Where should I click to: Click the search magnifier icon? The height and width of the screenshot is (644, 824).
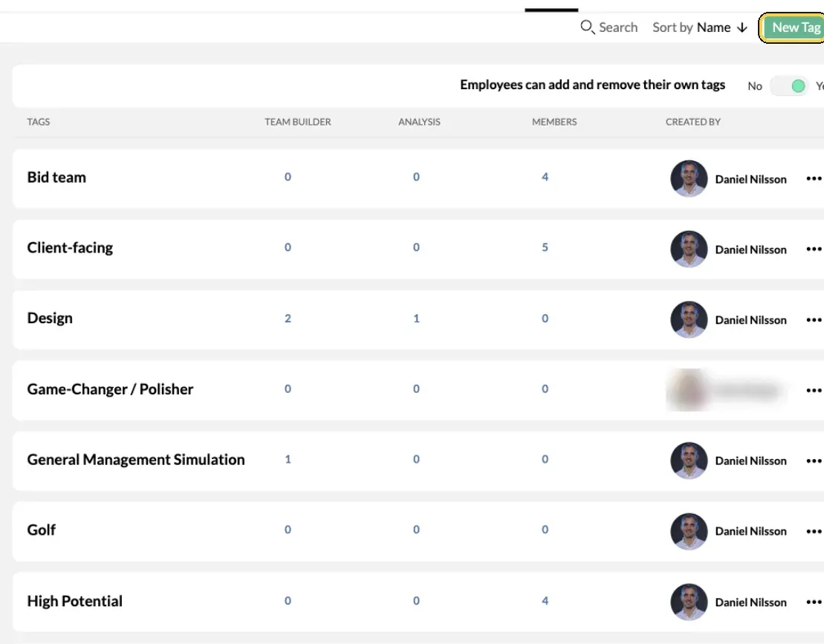coord(587,27)
